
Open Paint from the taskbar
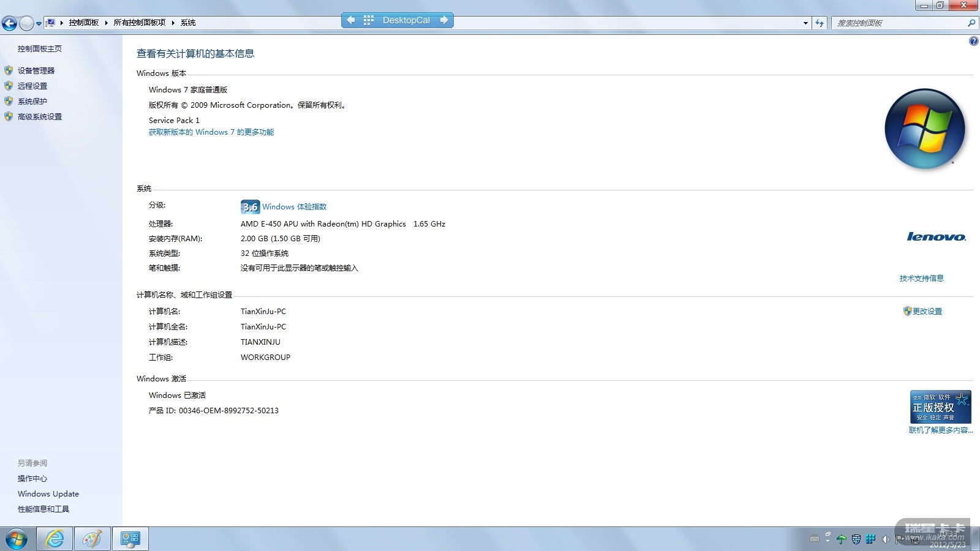92,539
